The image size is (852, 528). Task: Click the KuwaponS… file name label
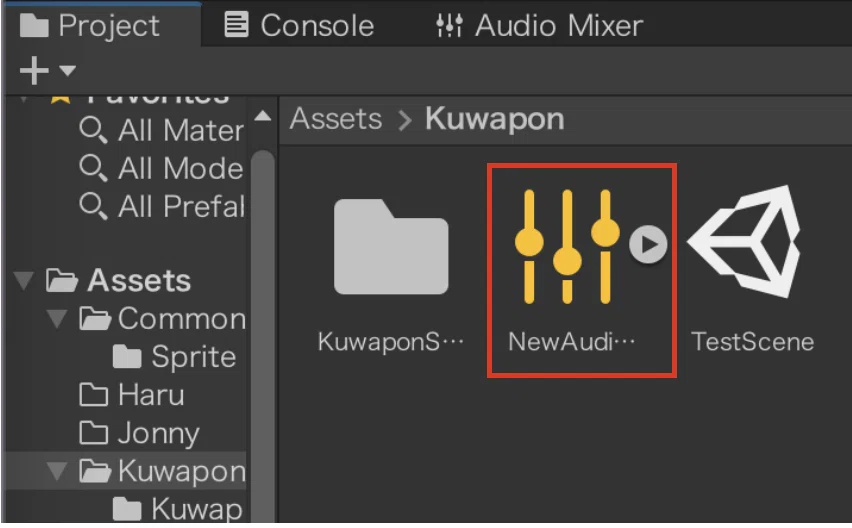(391, 342)
